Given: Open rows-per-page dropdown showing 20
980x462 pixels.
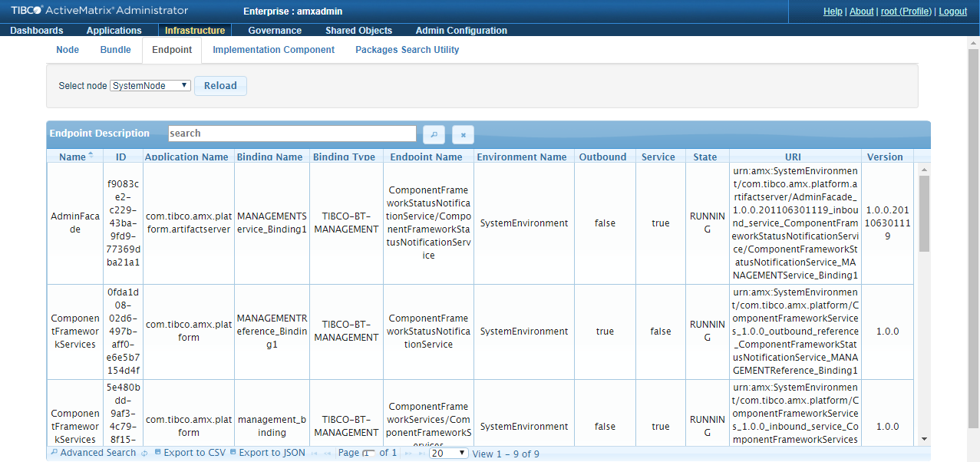Looking at the screenshot, I should coord(449,453).
